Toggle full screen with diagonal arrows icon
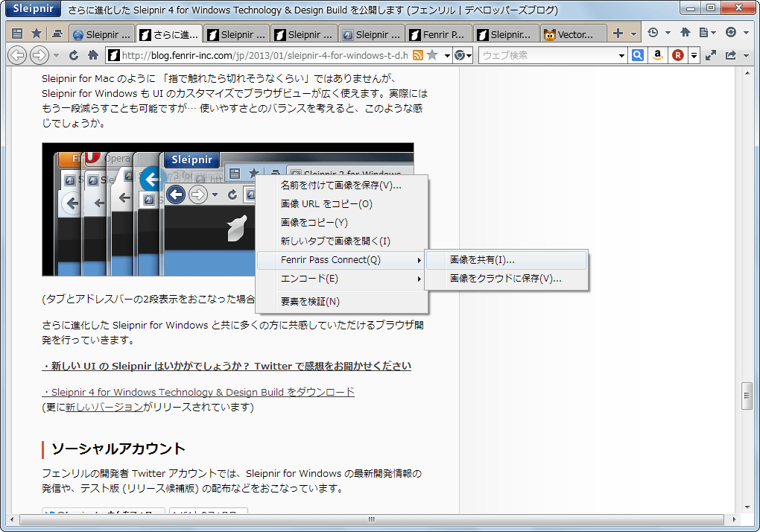The height and width of the screenshot is (532, 760). click(711, 55)
